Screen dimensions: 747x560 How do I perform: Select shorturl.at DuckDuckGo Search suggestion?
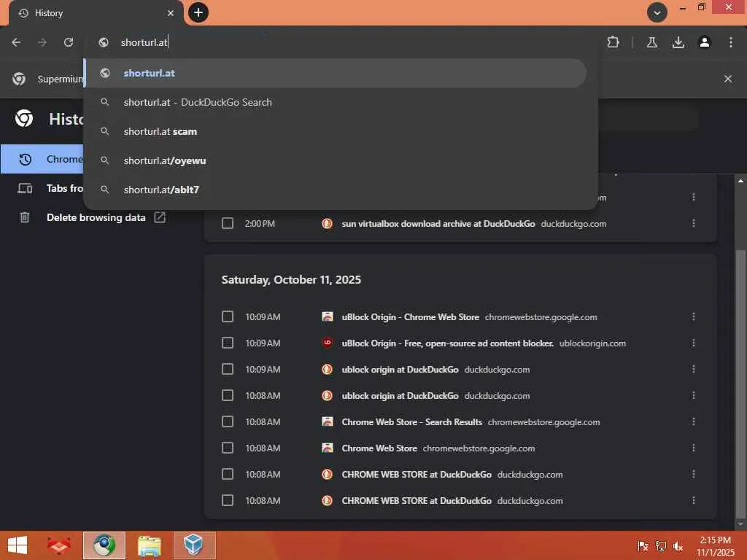pyautogui.click(x=335, y=102)
